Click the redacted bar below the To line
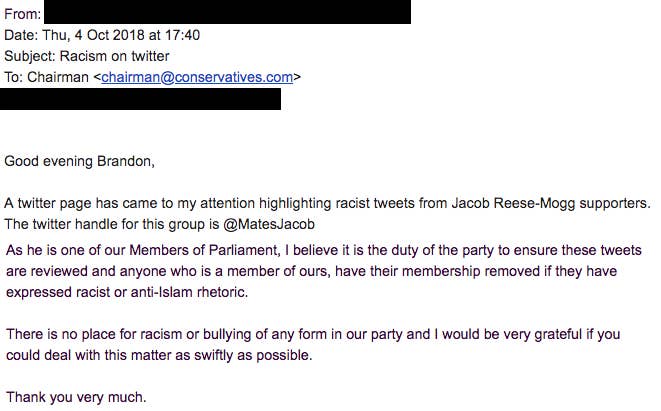Screen dimensions: 661x411 tap(140, 99)
